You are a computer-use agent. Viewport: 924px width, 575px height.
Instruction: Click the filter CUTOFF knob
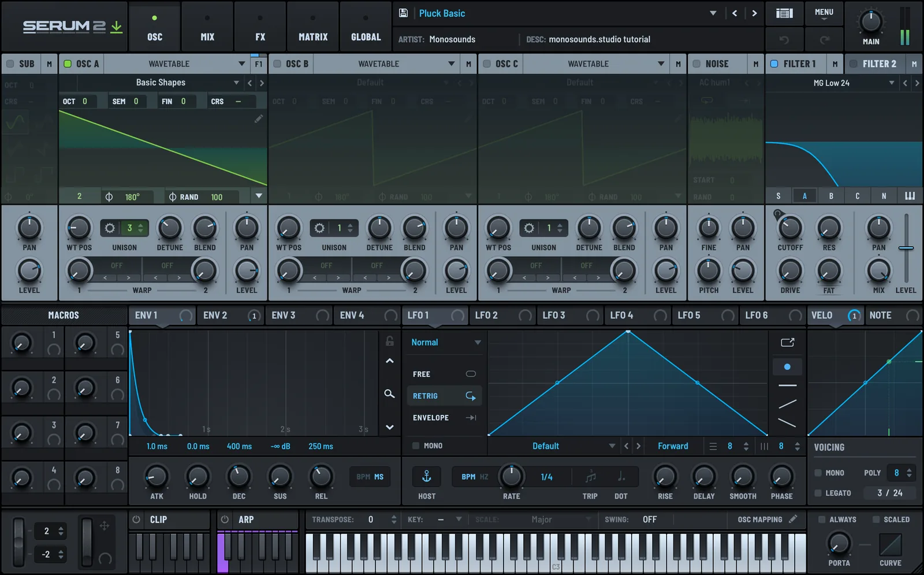point(790,228)
